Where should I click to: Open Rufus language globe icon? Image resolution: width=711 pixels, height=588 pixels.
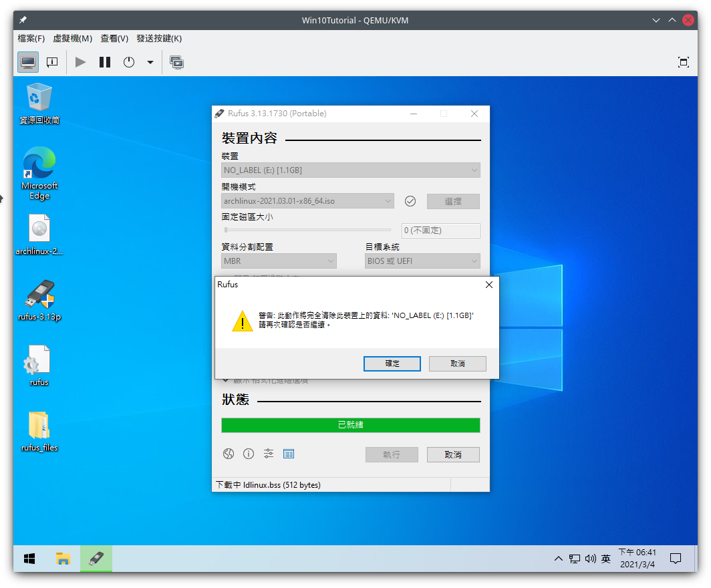coord(229,454)
